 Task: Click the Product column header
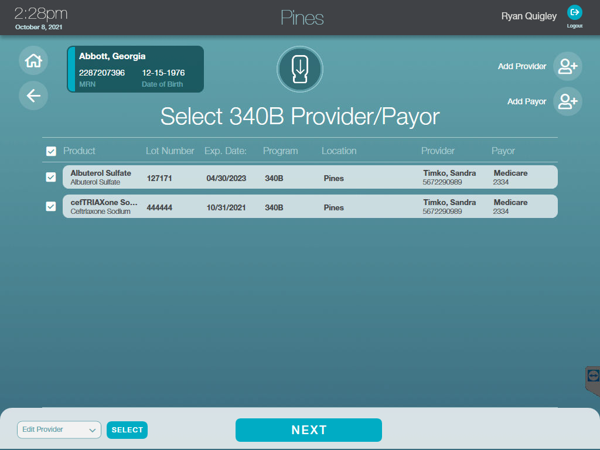pyautogui.click(x=79, y=151)
